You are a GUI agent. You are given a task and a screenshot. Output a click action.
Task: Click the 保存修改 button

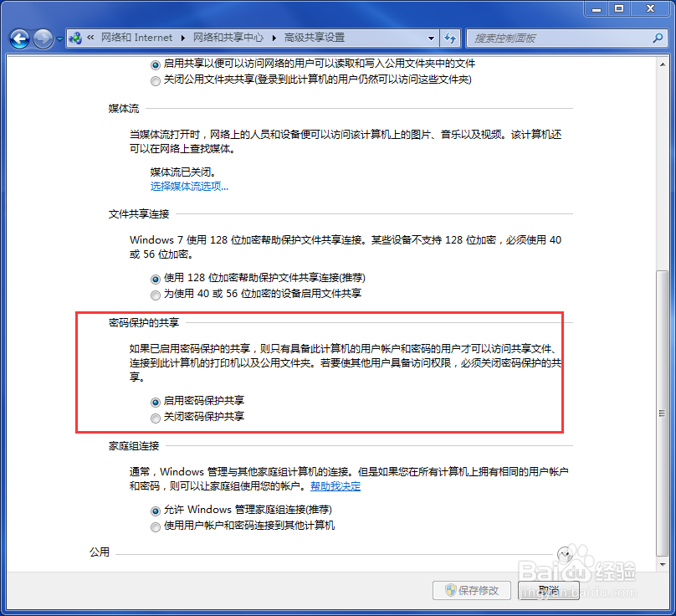point(471,590)
